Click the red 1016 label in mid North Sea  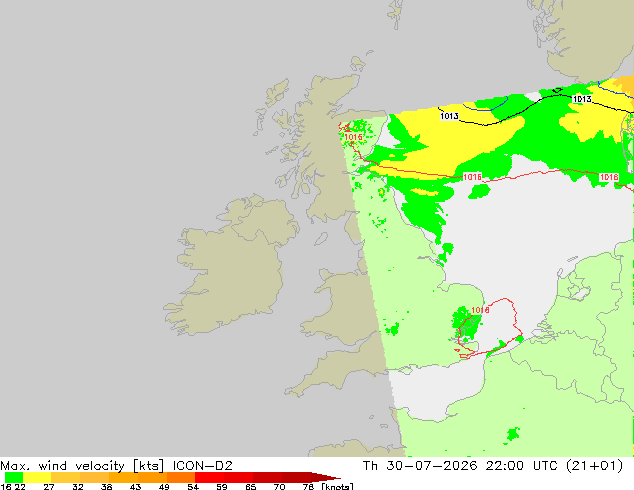(x=472, y=177)
